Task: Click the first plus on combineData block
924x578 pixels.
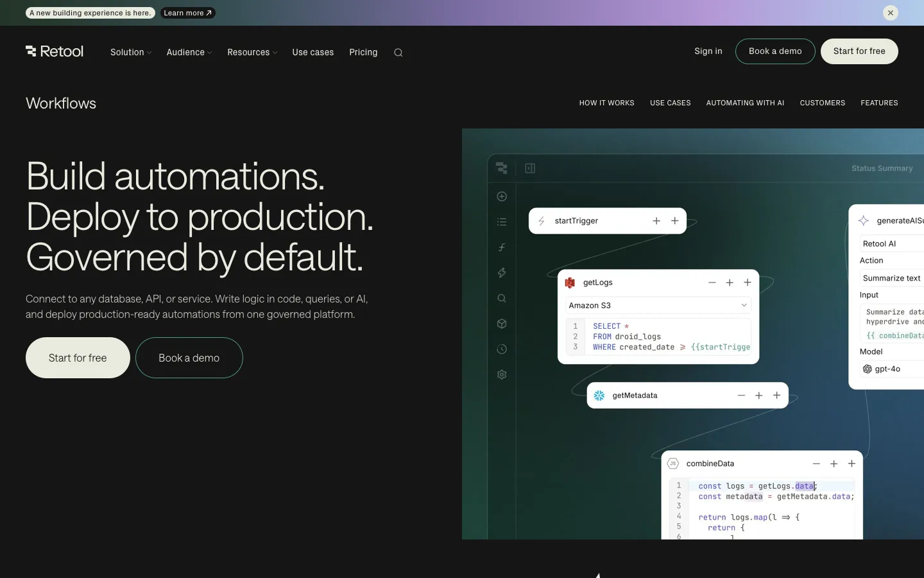Action: (834, 464)
